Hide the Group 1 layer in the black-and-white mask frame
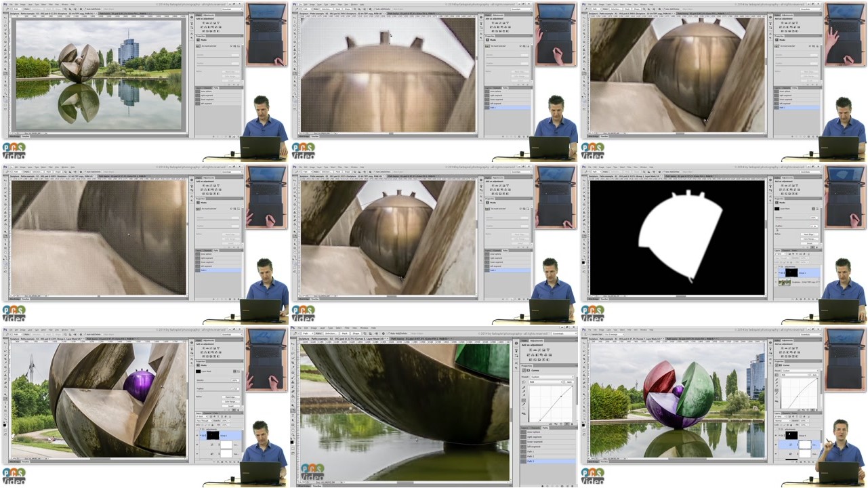Image resolution: width=868 pixels, height=488 pixels. coord(776,272)
